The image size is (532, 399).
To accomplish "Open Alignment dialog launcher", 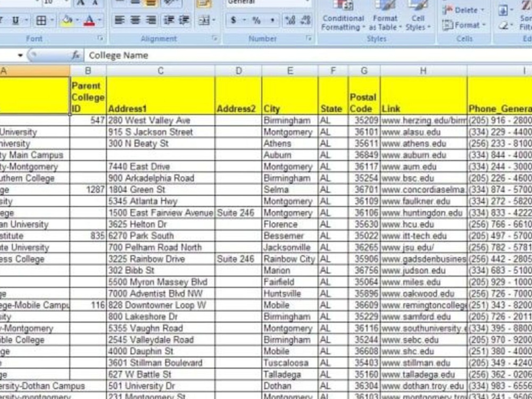I will point(215,38).
